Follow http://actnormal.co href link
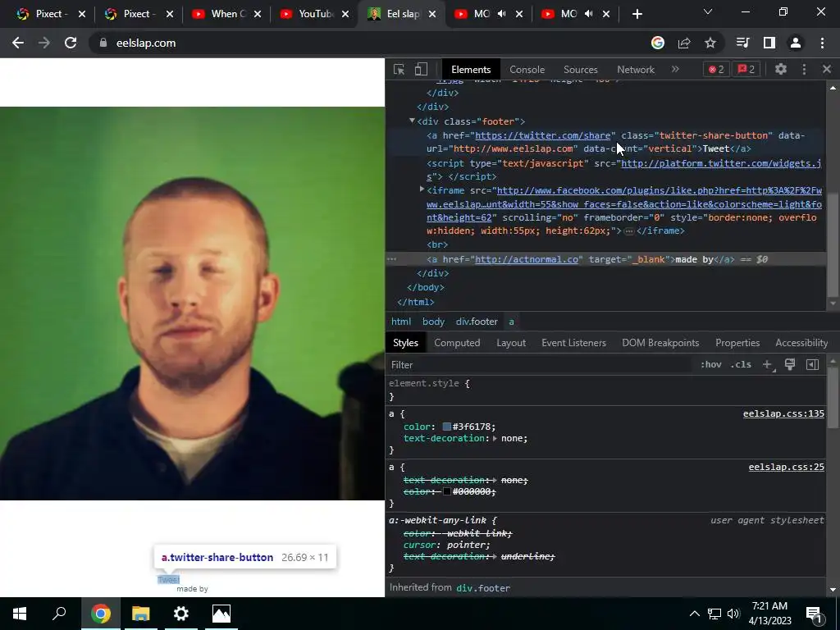The width and height of the screenshot is (840, 630). (x=526, y=259)
